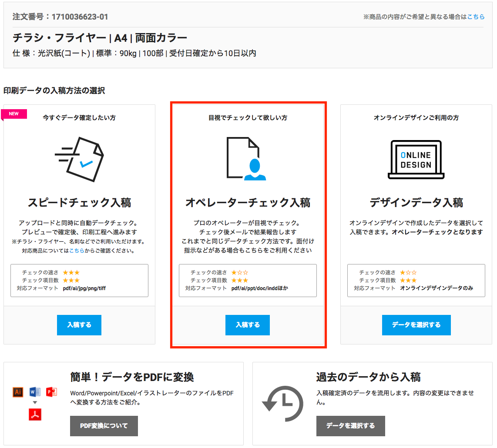
Task: Open the こちら link for supported products
Action: coord(77,251)
